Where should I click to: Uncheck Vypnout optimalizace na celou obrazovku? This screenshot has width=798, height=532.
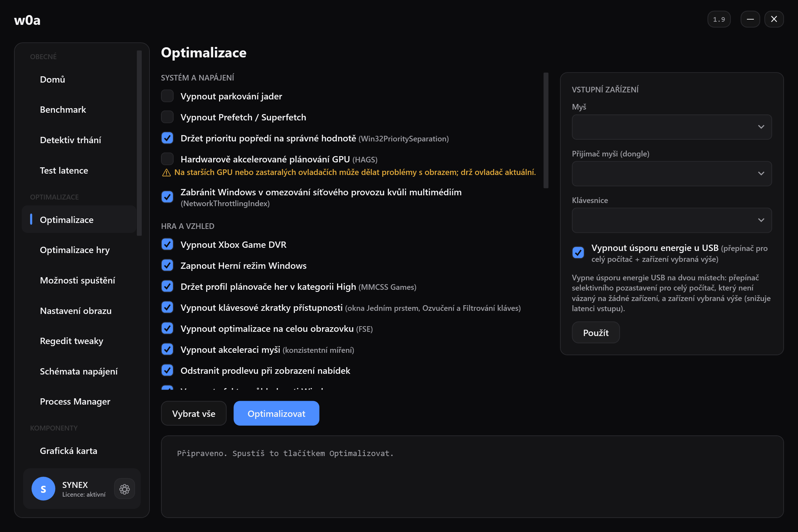point(167,328)
